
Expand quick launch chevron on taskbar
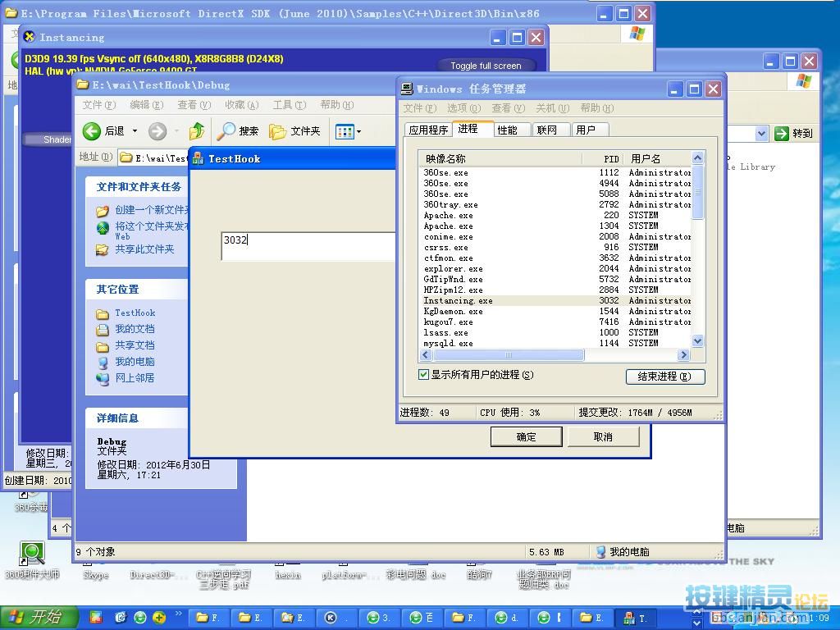[x=178, y=614]
